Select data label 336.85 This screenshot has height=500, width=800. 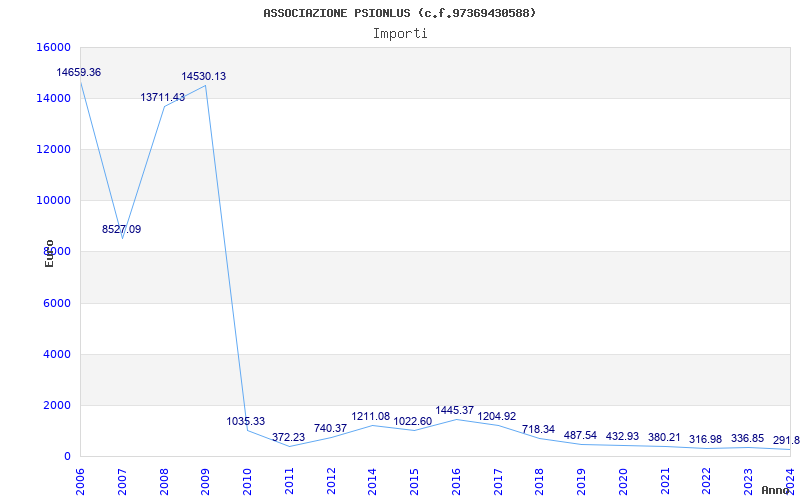click(747, 438)
